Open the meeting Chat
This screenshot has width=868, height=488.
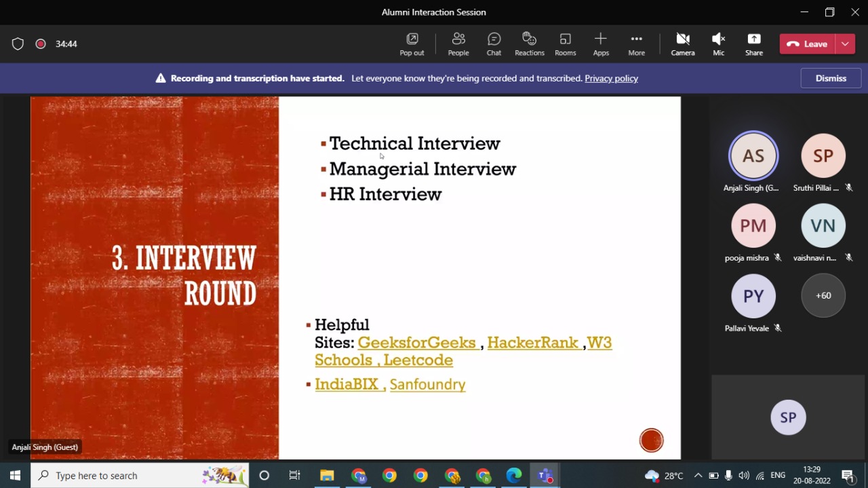(x=494, y=44)
